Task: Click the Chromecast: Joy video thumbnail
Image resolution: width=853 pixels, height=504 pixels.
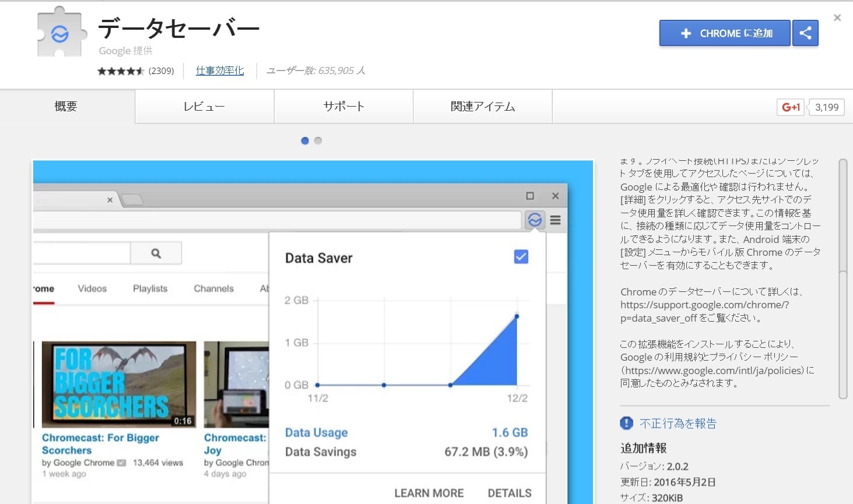Action: [236, 385]
